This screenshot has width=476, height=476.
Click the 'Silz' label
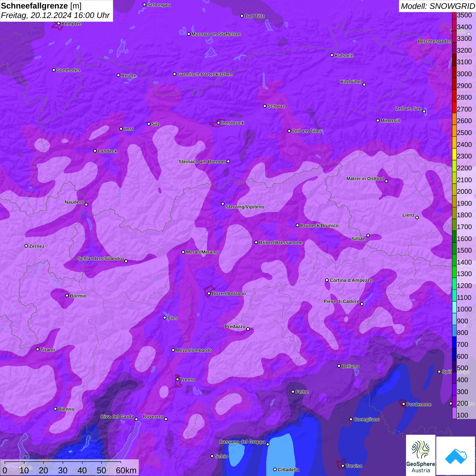(156, 124)
